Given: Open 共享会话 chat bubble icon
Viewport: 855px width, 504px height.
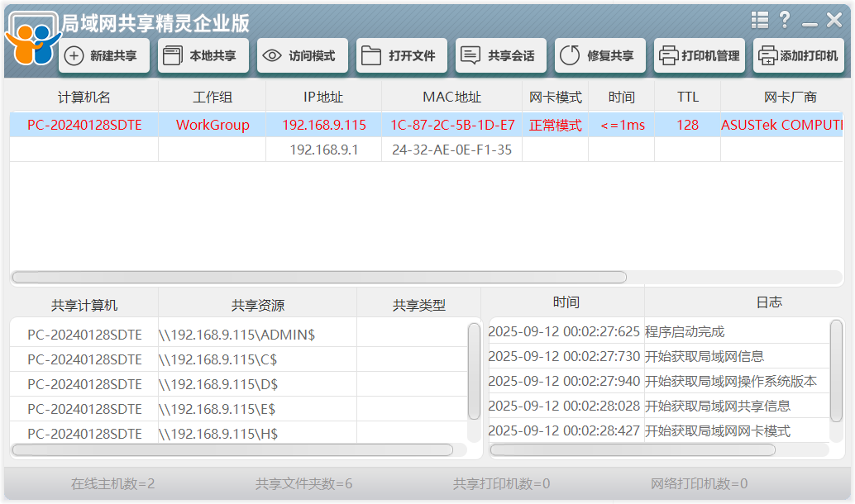Looking at the screenshot, I should [x=470, y=56].
